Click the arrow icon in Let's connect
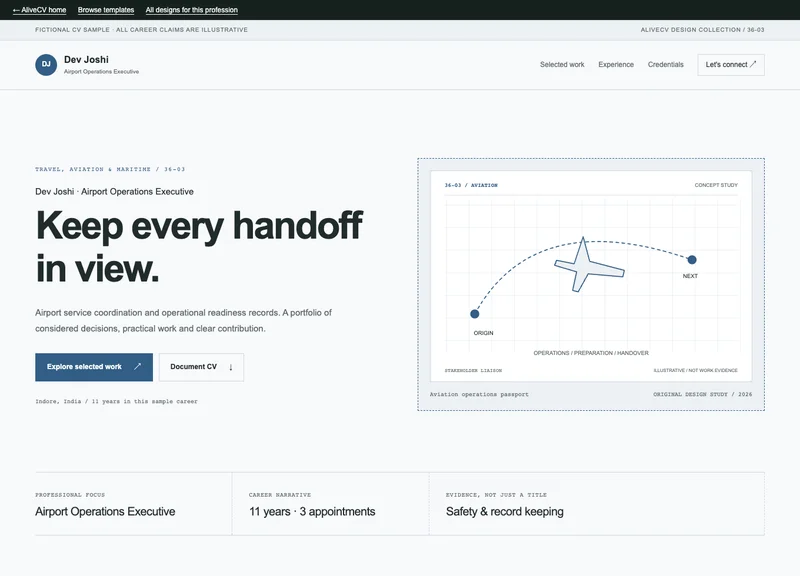This screenshot has height=576, width=800. point(753,64)
